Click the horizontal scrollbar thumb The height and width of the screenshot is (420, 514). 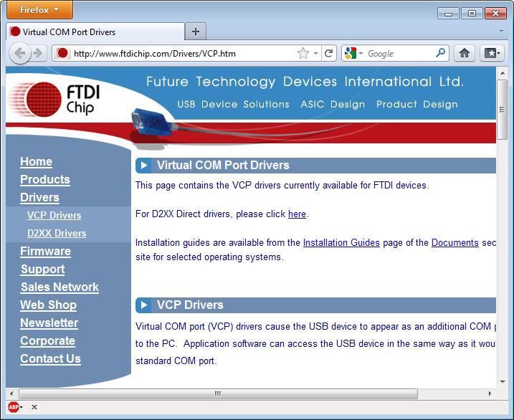pos(219,393)
